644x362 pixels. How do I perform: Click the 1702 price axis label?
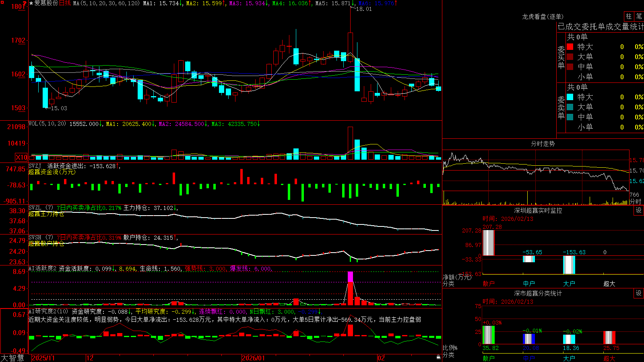18,40
